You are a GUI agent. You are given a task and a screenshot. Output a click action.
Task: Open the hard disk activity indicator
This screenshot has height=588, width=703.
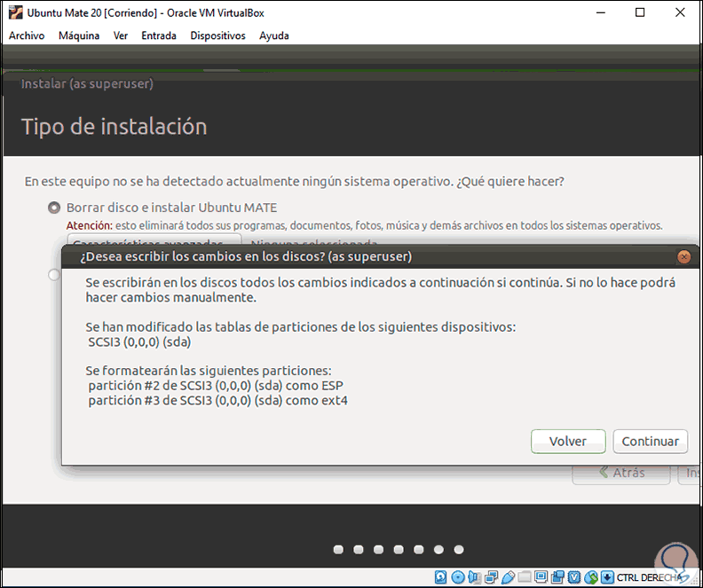coord(440,576)
